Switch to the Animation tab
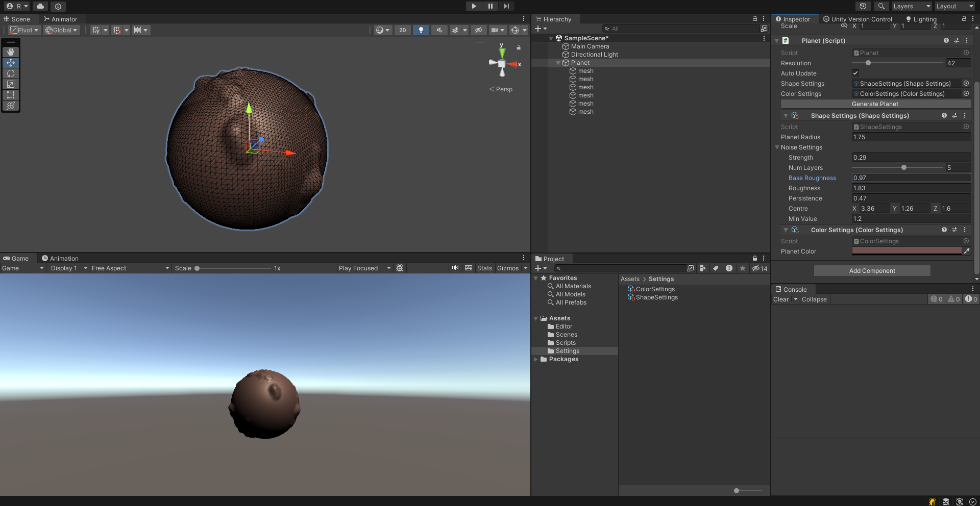The image size is (980, 506). click(x=60, y=259)
